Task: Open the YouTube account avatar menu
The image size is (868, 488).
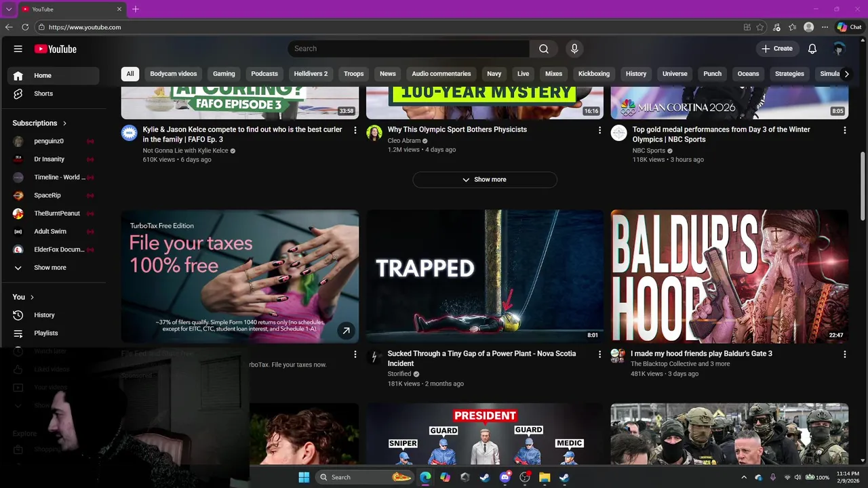Action: [x=839, y=49]
